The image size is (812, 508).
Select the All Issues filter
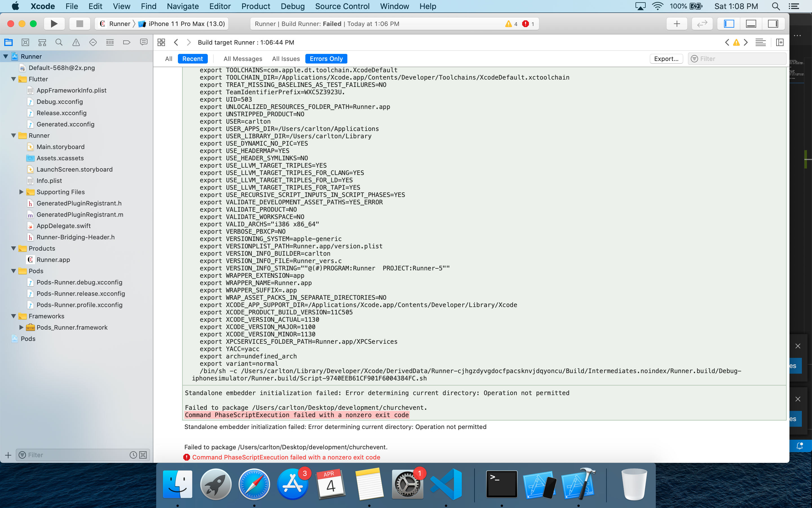[x=286, y=59]
